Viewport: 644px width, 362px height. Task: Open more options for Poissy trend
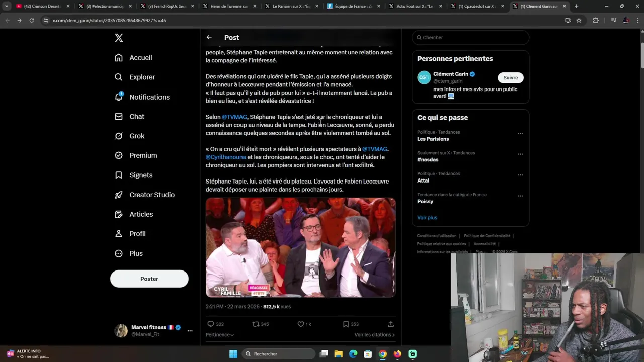[x=520, y=196]
